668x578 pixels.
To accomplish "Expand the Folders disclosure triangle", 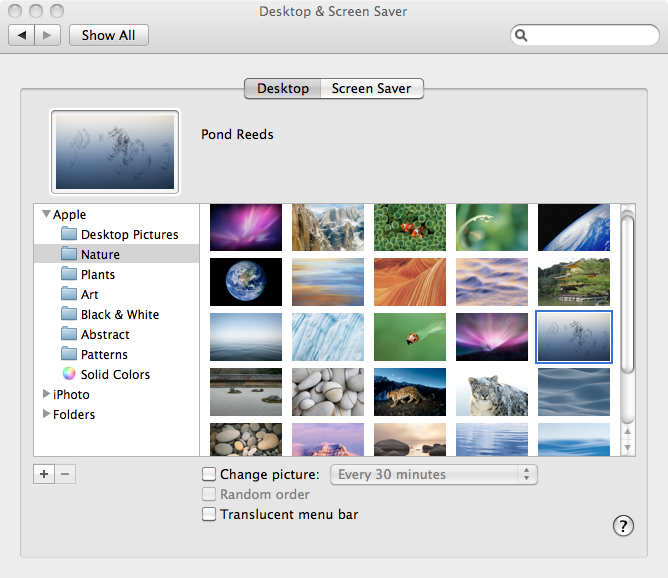I will pos(46,414).
